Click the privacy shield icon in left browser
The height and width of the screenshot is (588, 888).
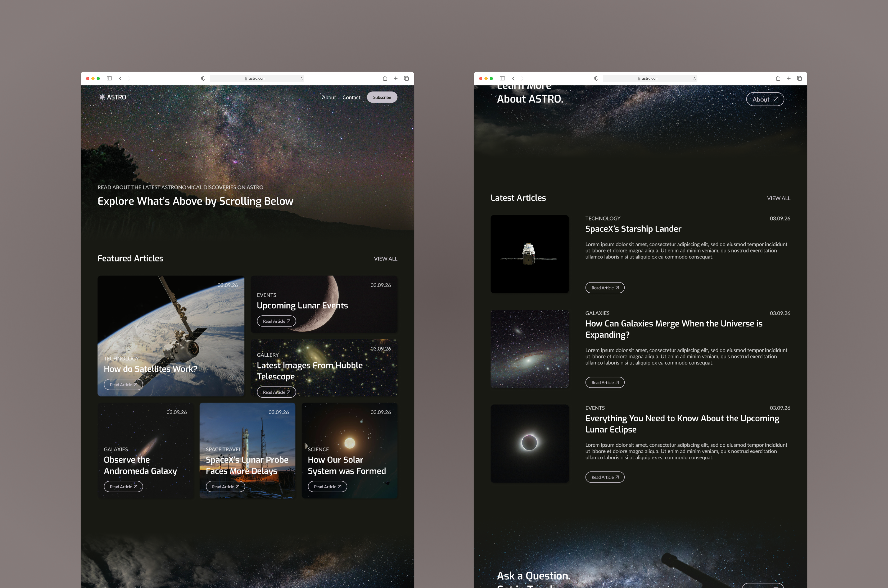pos(203,78)
